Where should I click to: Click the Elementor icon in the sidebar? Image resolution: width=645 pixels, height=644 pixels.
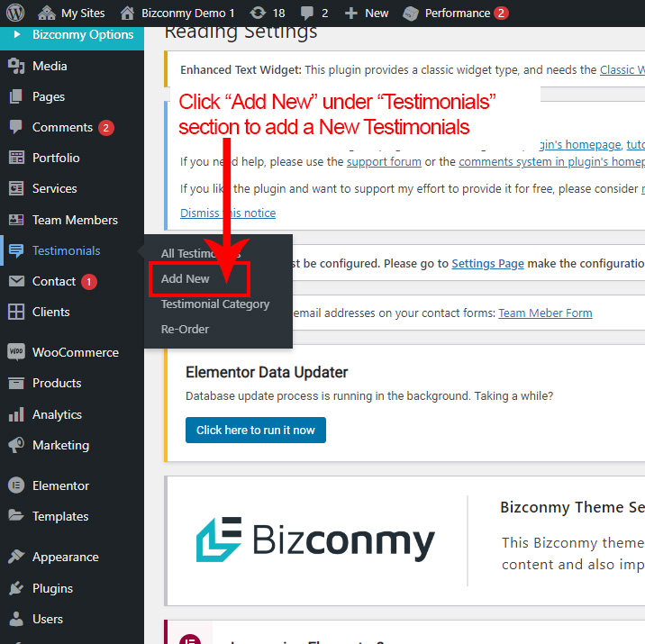(x=15, y=485)
